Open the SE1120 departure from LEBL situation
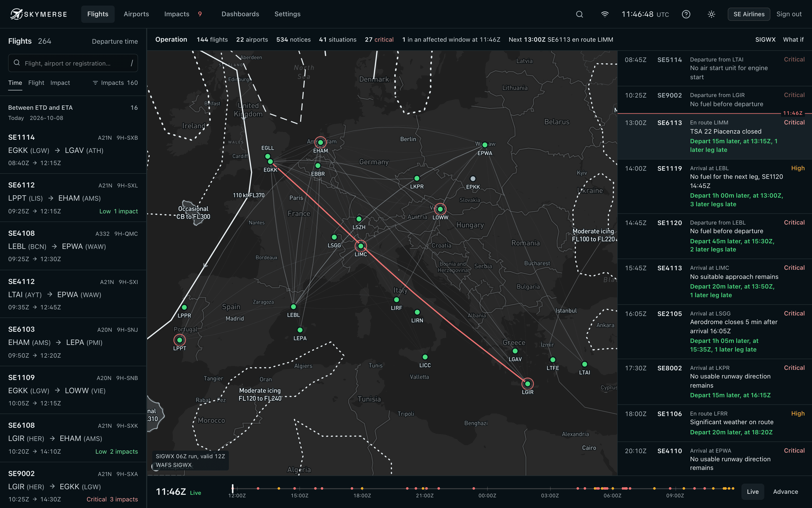Viewport: 812px width, 508px height. point(715,236)
